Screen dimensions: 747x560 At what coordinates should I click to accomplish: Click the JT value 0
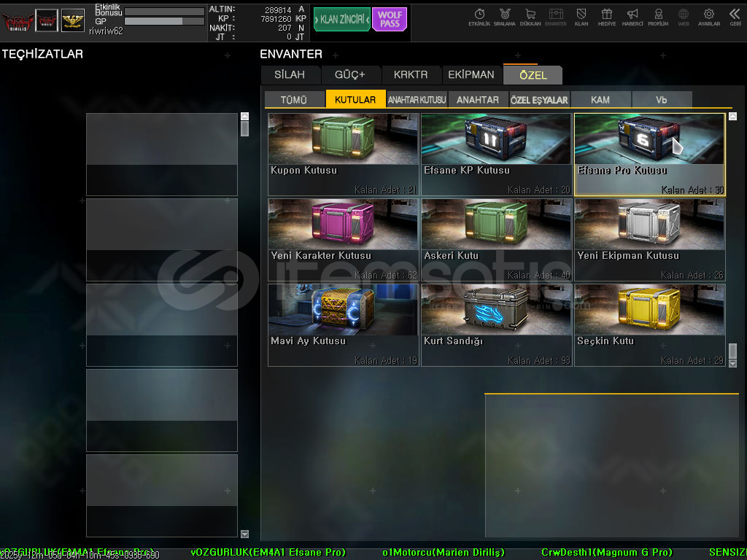tap(289, 36)
